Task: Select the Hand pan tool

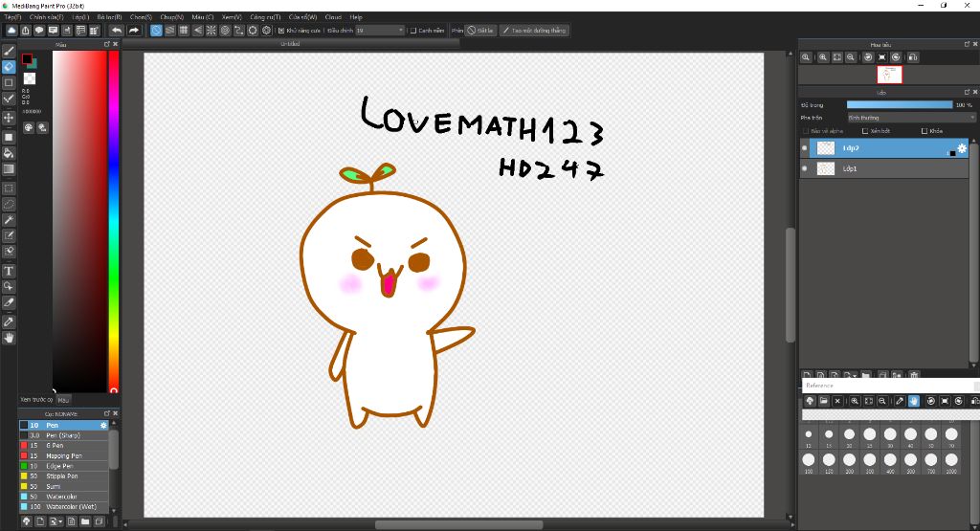Action: coord(9,338)
